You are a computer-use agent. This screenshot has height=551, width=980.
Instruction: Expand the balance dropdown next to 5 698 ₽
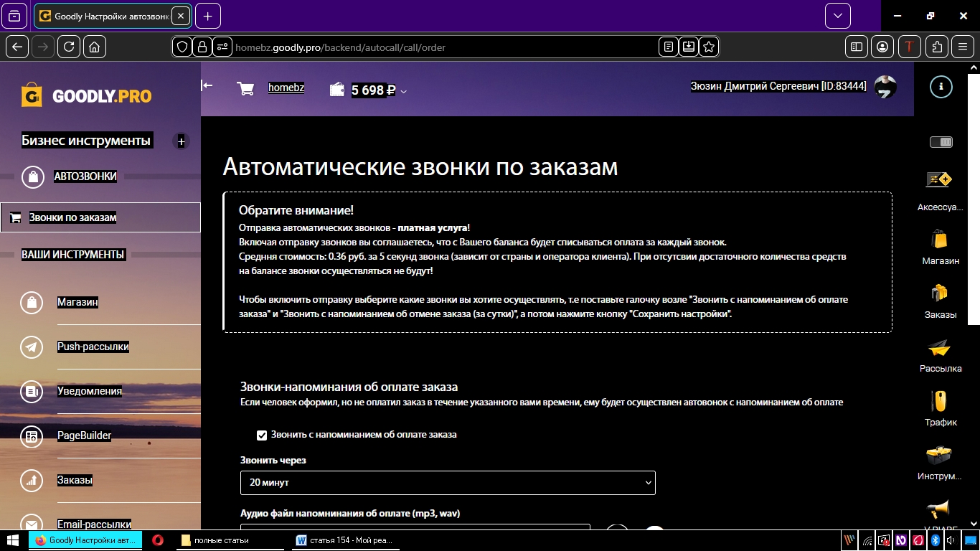click(x=404, y=92)
